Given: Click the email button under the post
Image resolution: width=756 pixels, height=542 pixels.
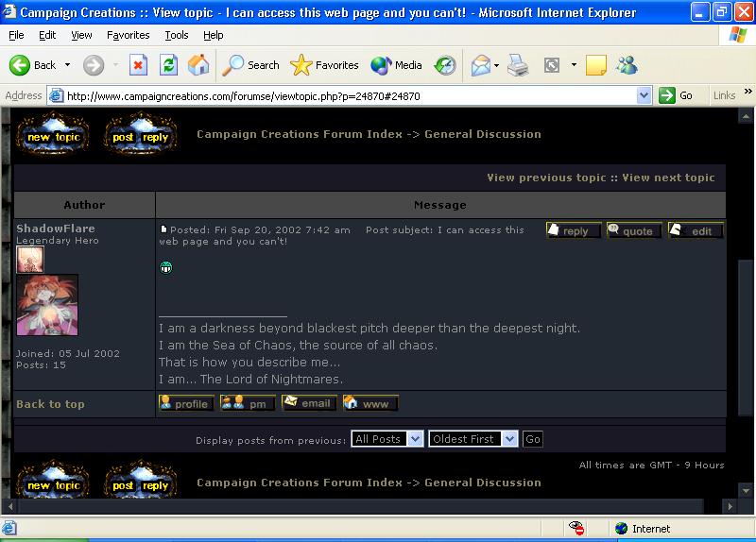Looking at the screenshot, I should (x=309, y=403).
